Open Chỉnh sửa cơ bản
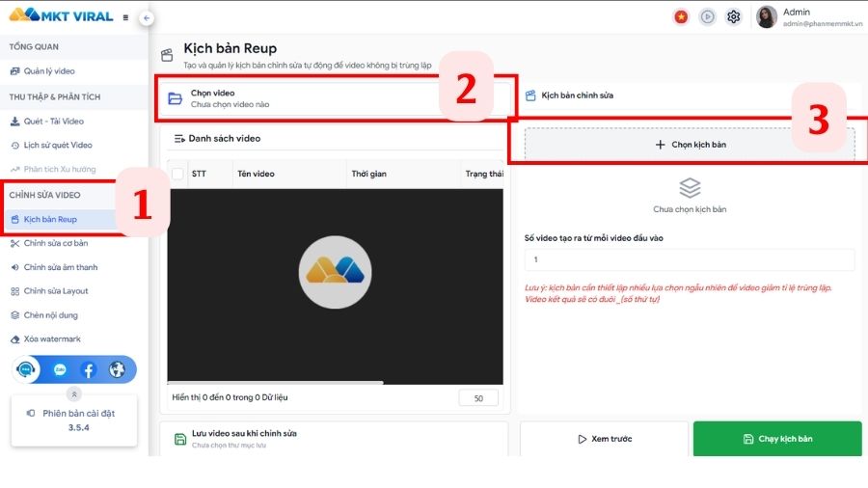The width and height of the screenshot is (868, 488). point(49,243)
